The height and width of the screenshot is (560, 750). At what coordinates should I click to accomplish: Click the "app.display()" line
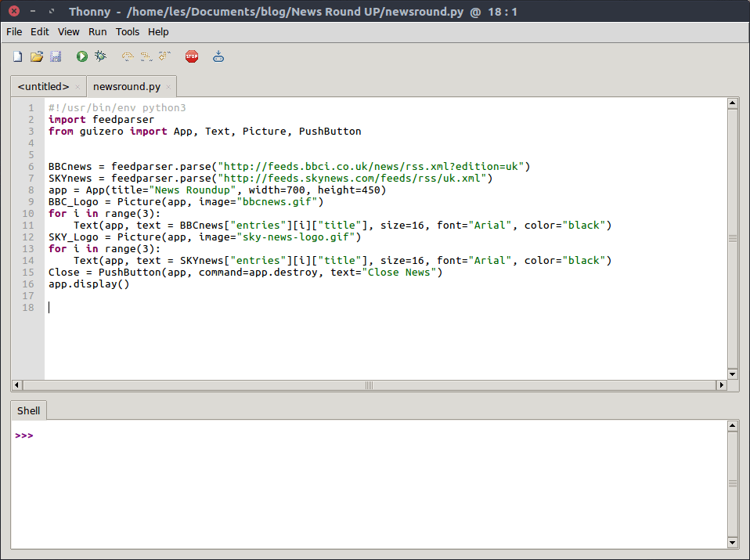(x=88, y=284)
